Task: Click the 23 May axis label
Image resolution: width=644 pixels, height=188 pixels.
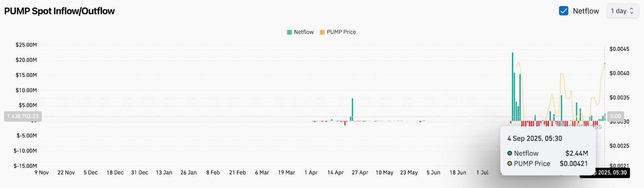Action: 409,172
